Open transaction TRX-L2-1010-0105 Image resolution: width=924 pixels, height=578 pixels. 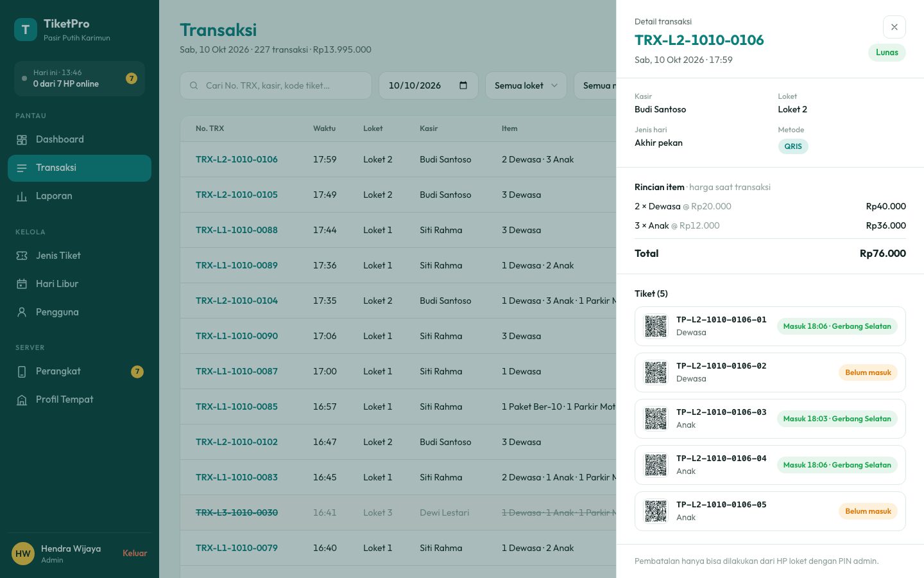[237, 195]
